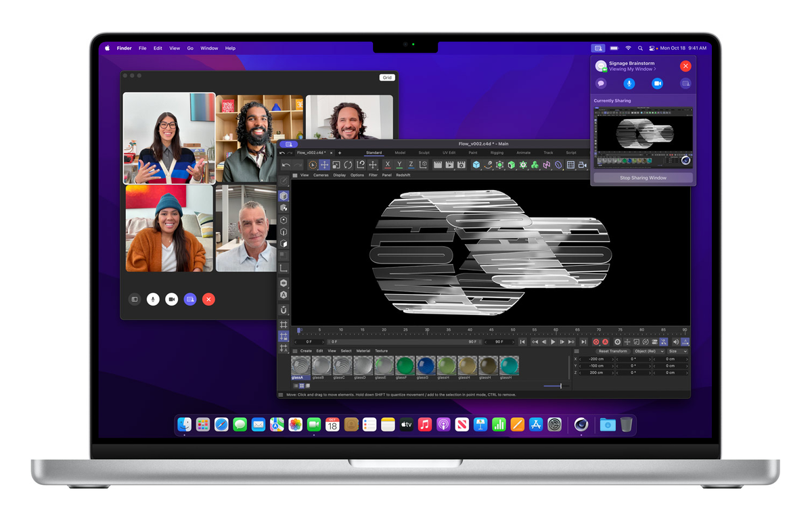Mute the microphone in the FaceTime call

point(153,299)
